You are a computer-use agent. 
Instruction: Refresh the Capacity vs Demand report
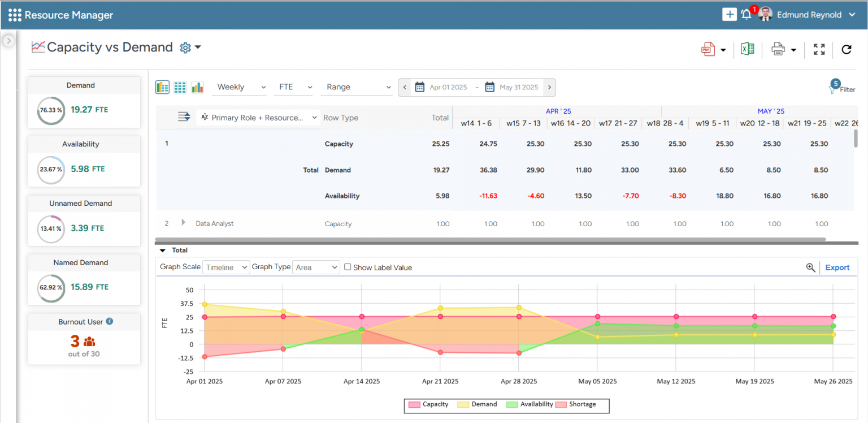coord(846,49)
